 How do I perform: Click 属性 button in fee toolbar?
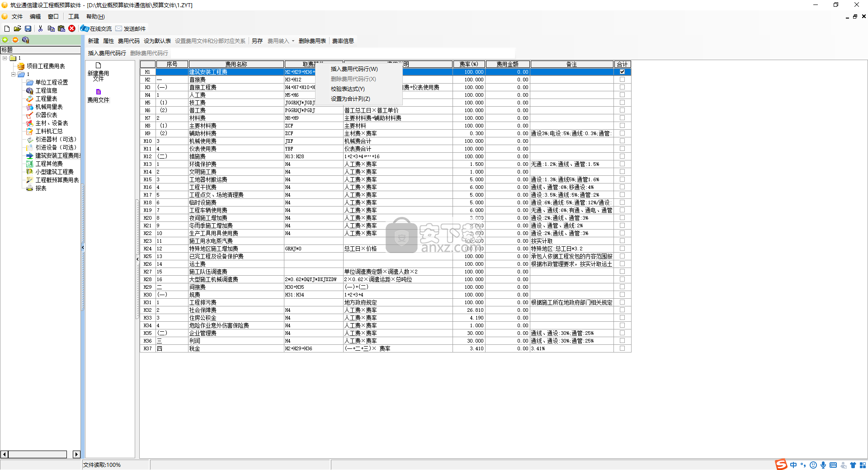coord(108,41)
